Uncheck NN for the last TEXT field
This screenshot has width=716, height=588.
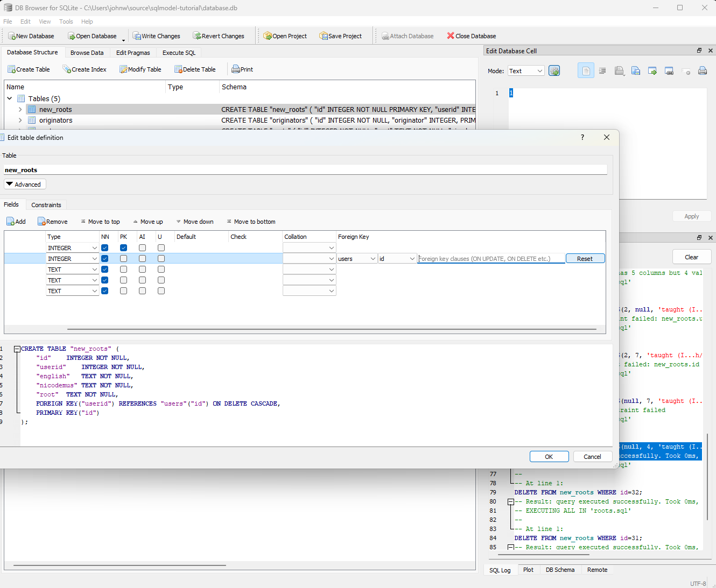coord(105,291)
